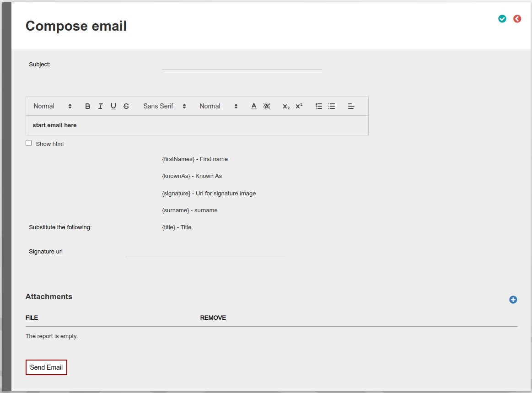Click the Show html label

pyautogui.click(x=50, y=144)
